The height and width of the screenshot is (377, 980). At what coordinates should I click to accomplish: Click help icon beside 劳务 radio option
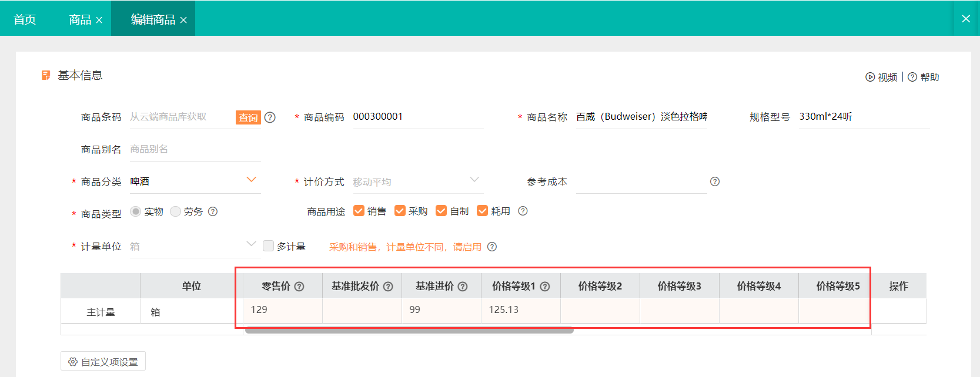click(213, 211)
